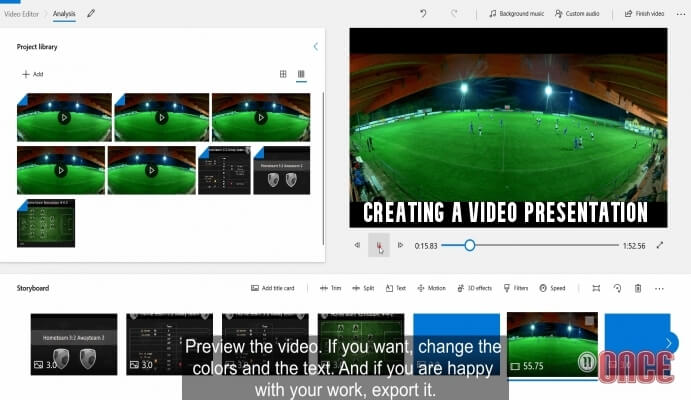Rotate the selected storyboard clip
Image resolution: width=691 pixels, height=400 pixels.
point(617,288)
